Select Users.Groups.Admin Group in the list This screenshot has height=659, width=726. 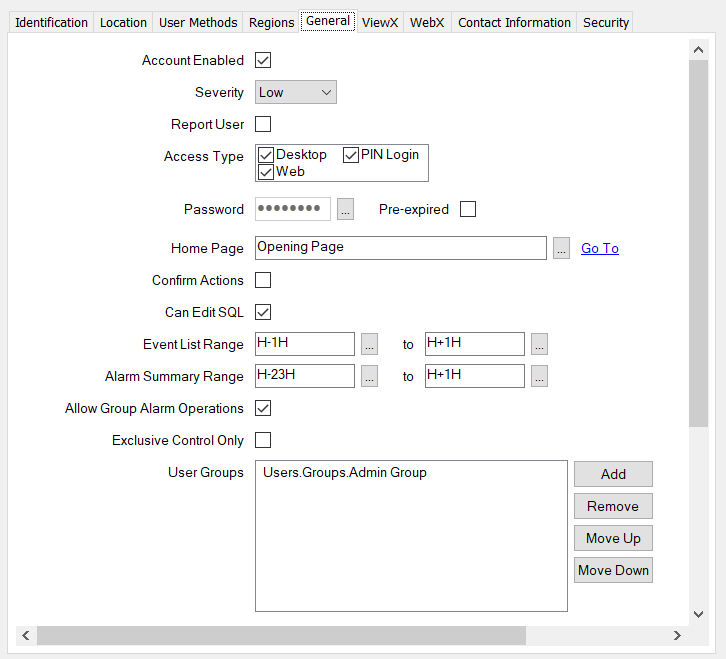click(344, 473)
